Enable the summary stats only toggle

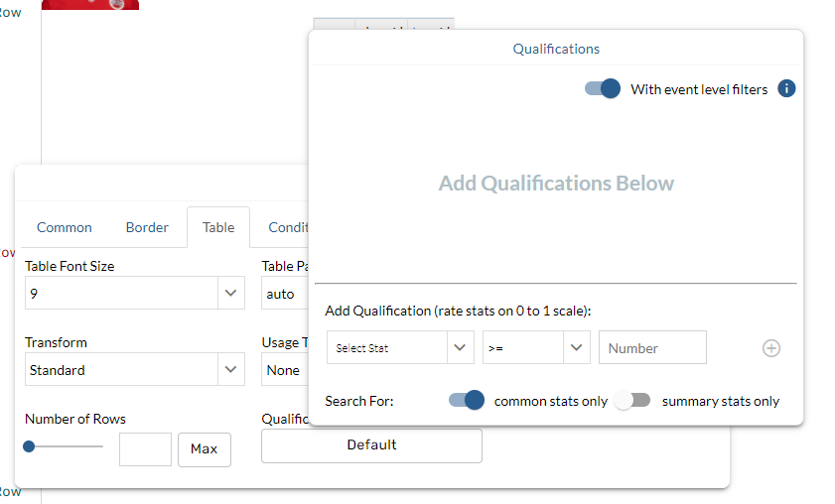click(631, 401)
